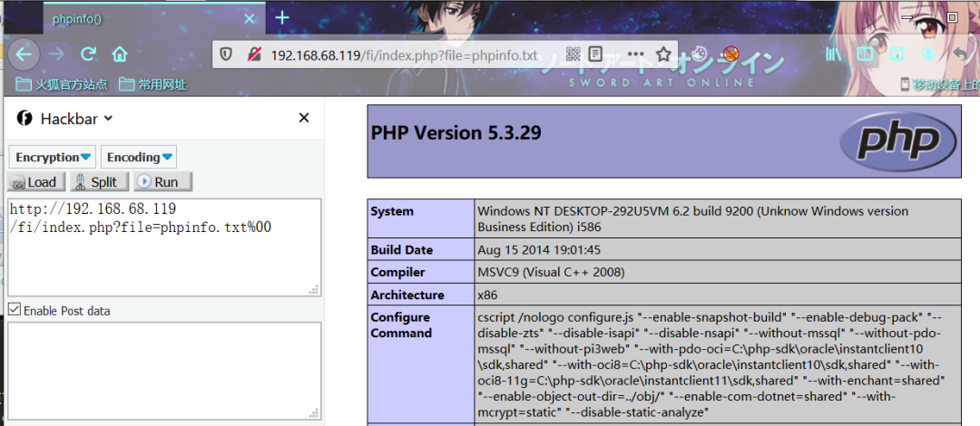Click the screenshot tool icon in toolbar
Screen dimensions: 980x426
tap(897, 54)
